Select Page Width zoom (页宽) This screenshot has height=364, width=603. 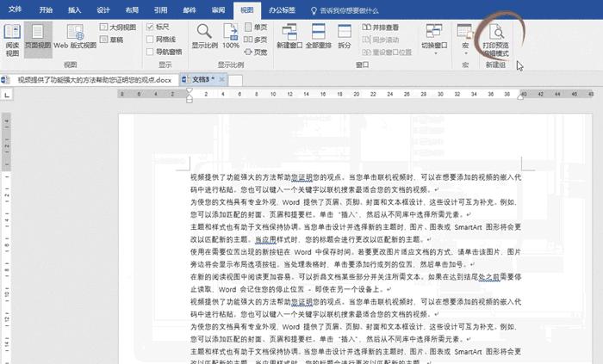tap(256, 52)
